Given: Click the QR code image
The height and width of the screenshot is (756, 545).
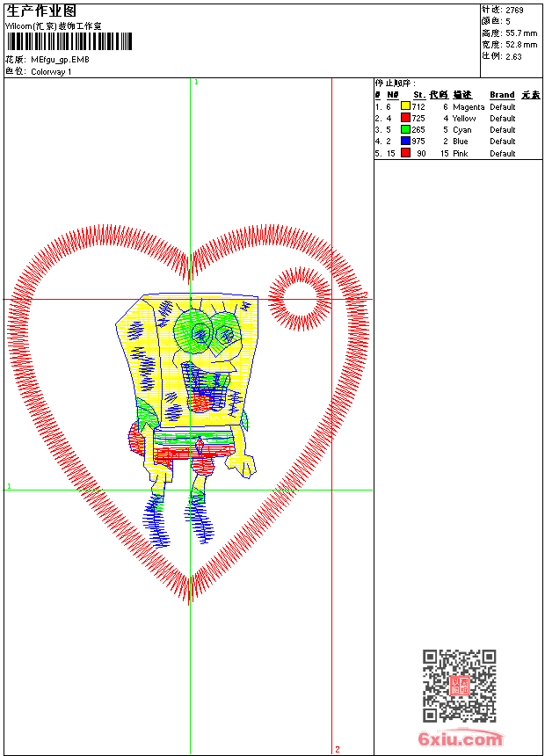Looking at the screenshot, I should coord(459,686).
